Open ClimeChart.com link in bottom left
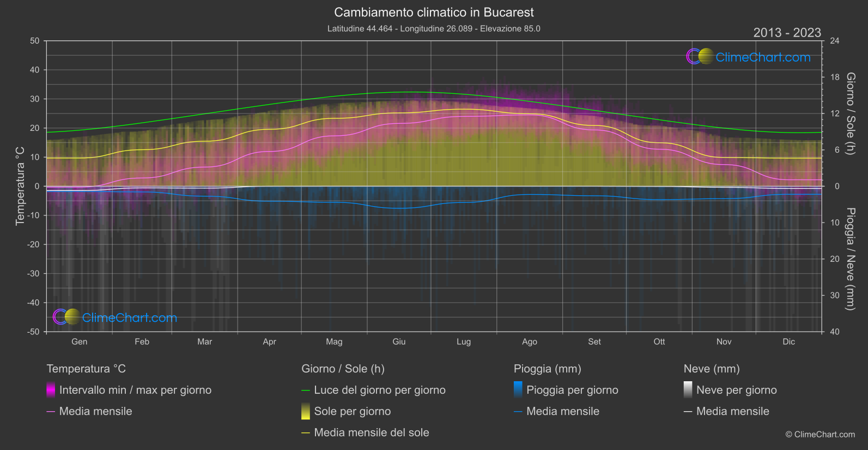868x450 pixels. pyautogui.click(x=130, y=318)
